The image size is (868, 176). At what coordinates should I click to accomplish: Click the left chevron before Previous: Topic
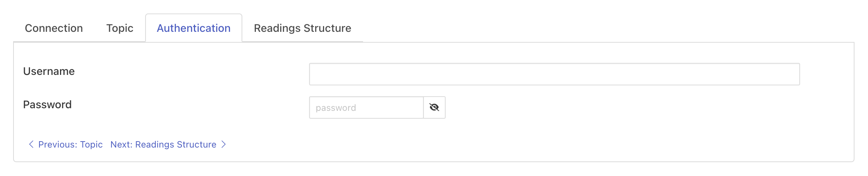[31, 144]
